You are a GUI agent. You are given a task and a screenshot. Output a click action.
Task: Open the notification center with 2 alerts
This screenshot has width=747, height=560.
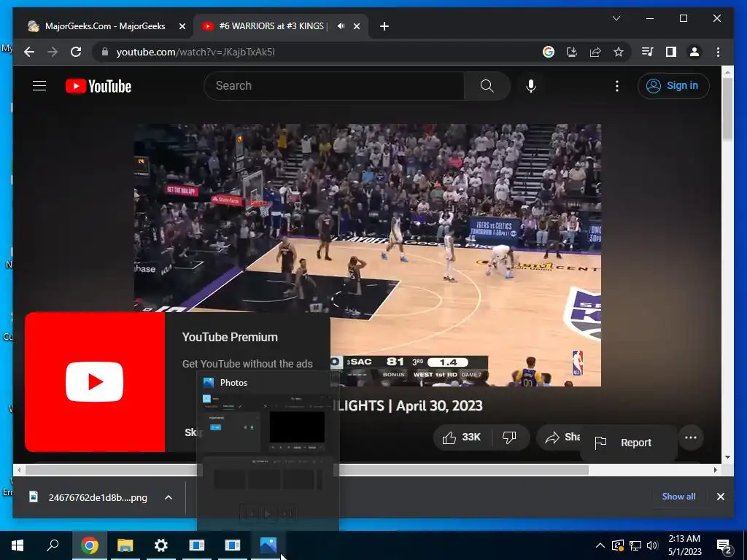724,545
